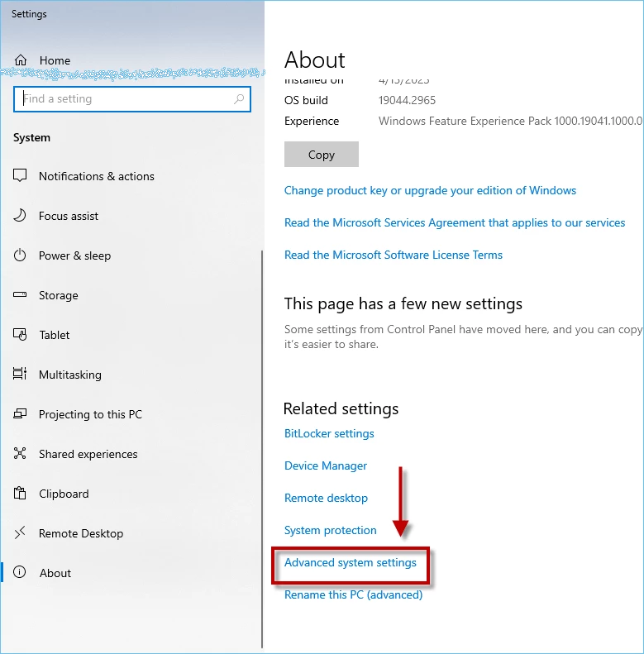Click the About page heading
The image size is (644, 654).
click(x=314, y=60)
